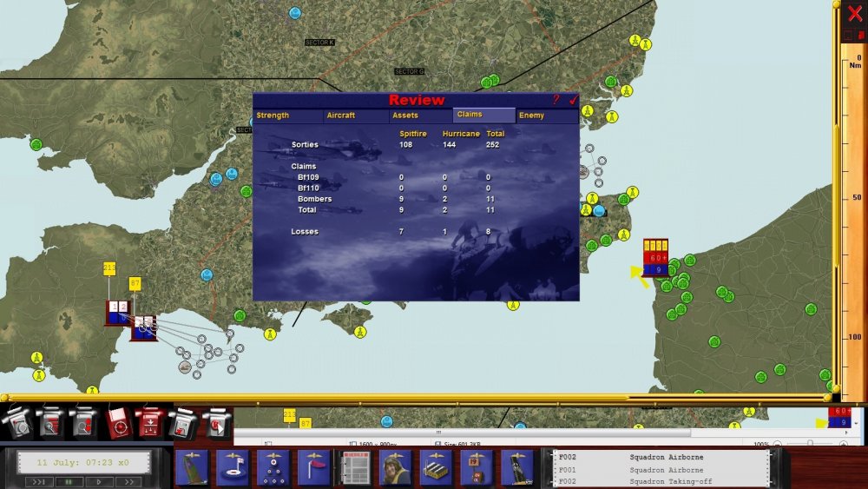Click the Losses row label
The height and width of the screenshot is (489, 868).
click(x=305, y=232)
